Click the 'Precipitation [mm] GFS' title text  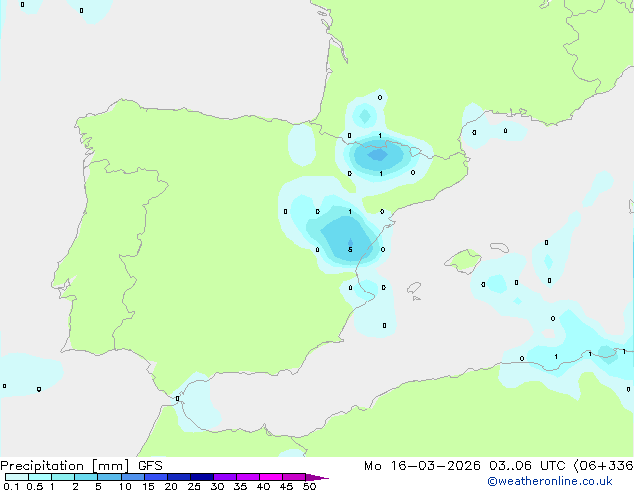(x=81, y=466)
